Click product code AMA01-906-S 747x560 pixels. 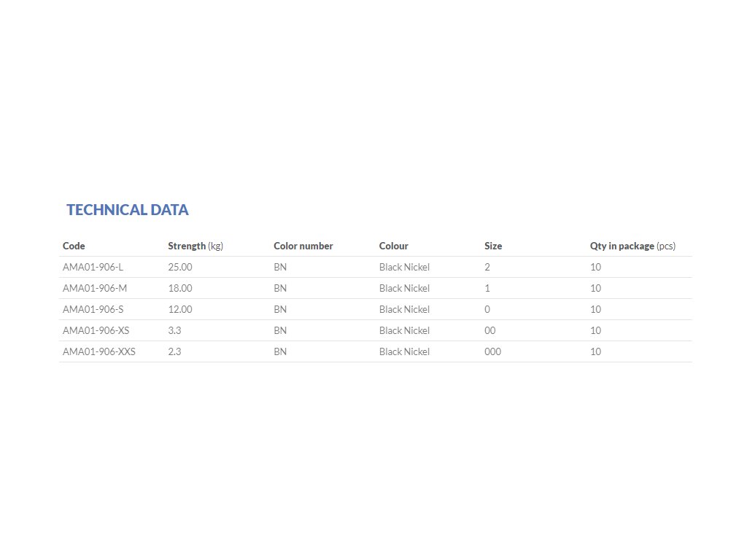93,309
